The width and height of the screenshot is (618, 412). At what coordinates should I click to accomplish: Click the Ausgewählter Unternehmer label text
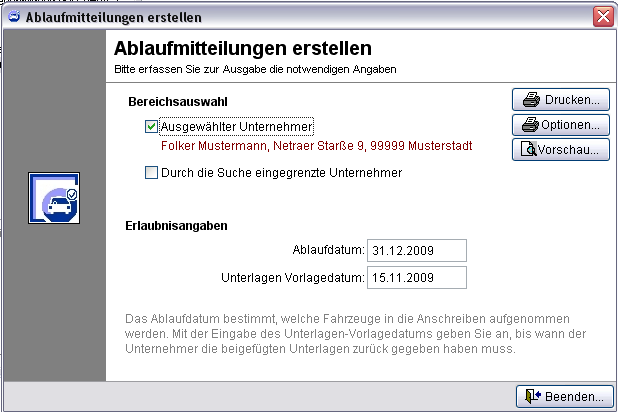pyautogui.click(x=237, y=127)
